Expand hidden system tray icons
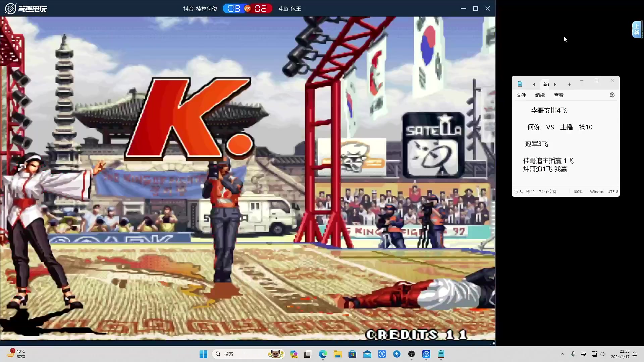 tap(562, 354)
